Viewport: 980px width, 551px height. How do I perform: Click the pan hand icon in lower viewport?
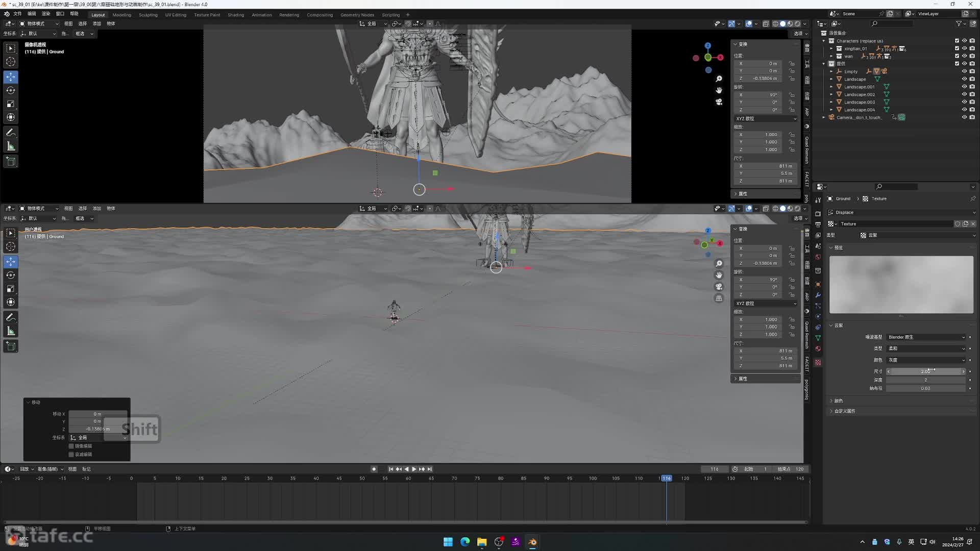[x=719, y=275]
